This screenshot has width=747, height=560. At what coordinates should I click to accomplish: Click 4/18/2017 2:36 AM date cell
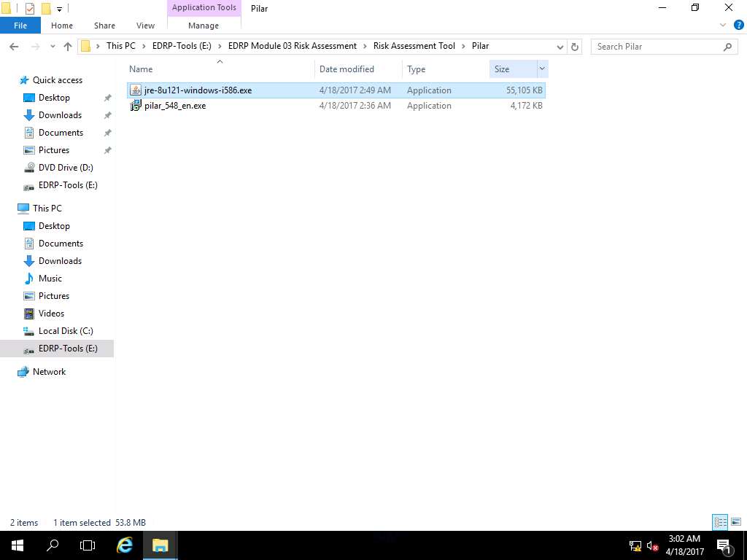355,106
